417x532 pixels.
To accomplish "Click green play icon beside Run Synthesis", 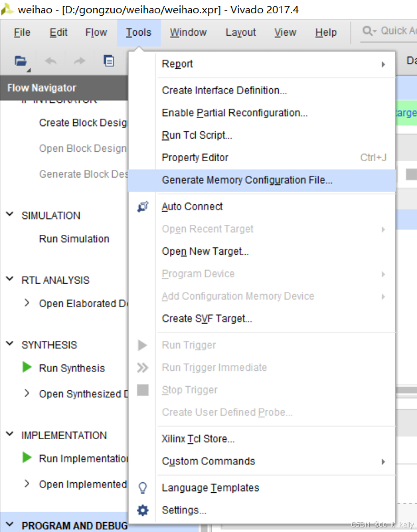I will click(27, 367).
